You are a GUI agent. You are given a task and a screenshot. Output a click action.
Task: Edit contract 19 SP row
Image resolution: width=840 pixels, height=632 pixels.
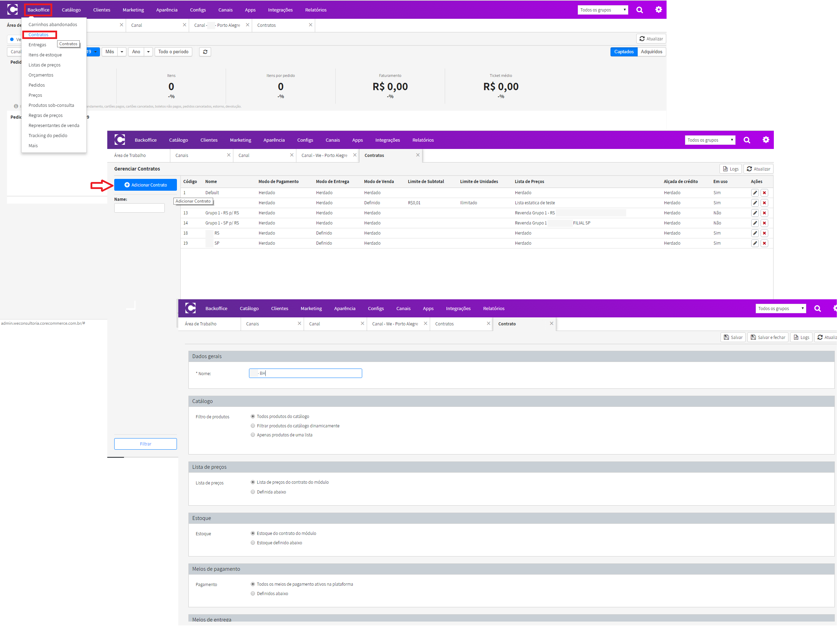pos(755,243)
